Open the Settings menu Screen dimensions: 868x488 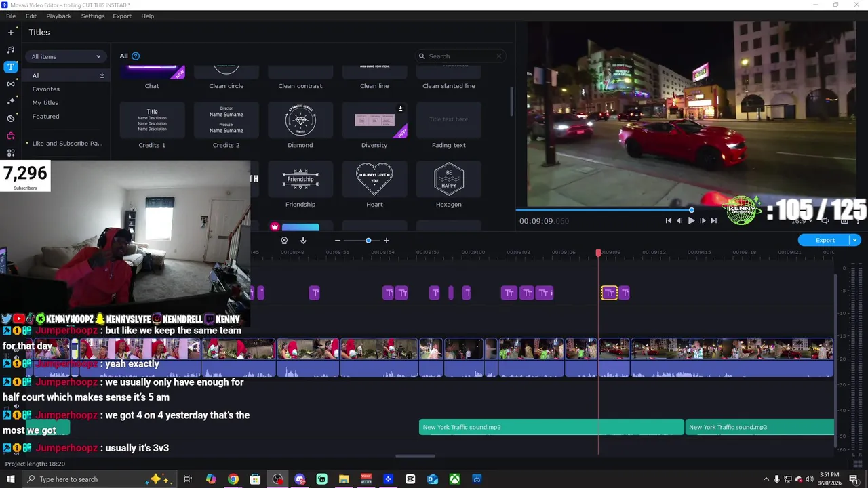[93, 16]
